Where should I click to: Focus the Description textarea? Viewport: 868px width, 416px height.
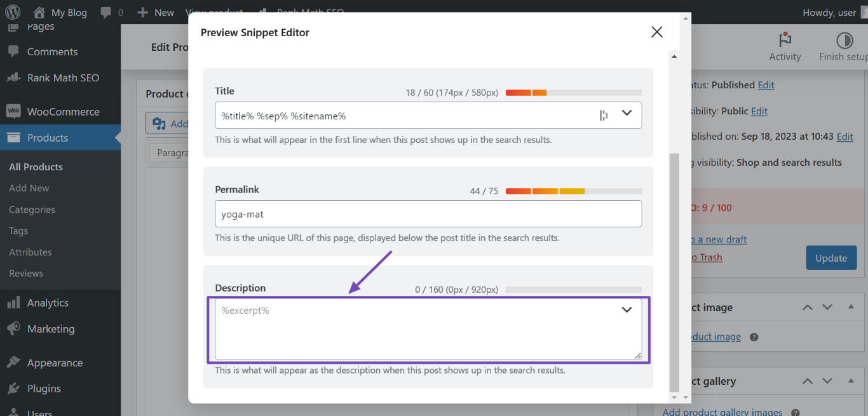point(428,329)
